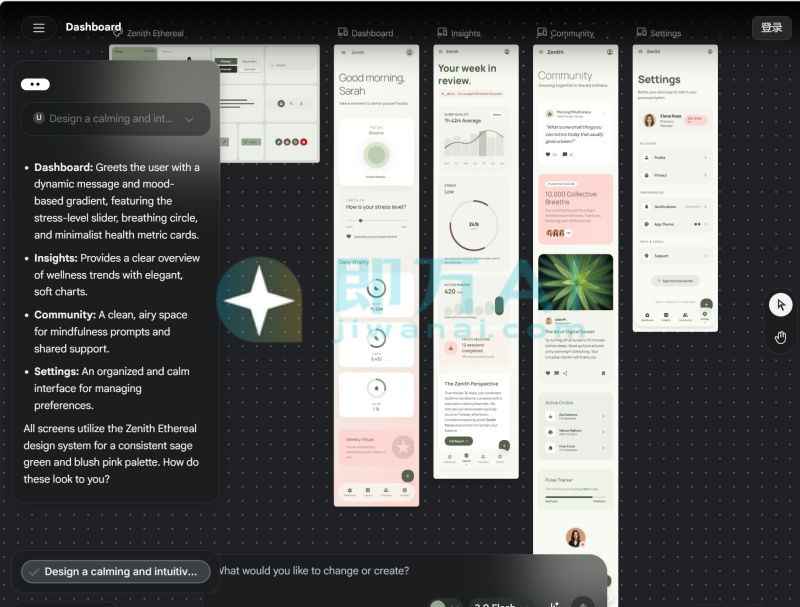Click the two-dot indicator pill in chat panel
Image resolution: width=800 pixels, height=607 pixels.
click(35, 85)
